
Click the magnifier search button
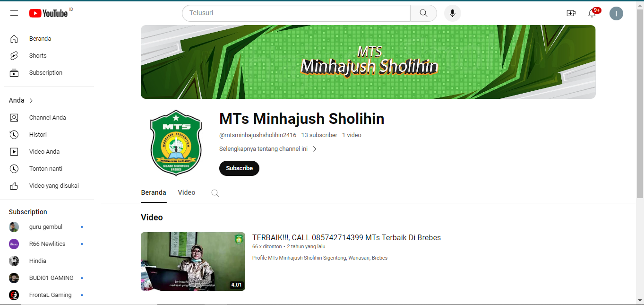(423, 13)
